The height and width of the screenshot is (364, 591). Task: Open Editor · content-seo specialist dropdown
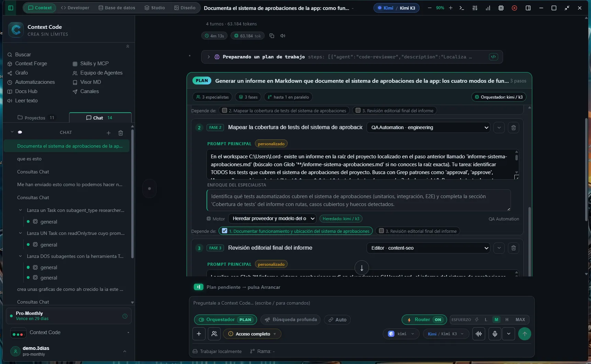(x=428, y=248)
